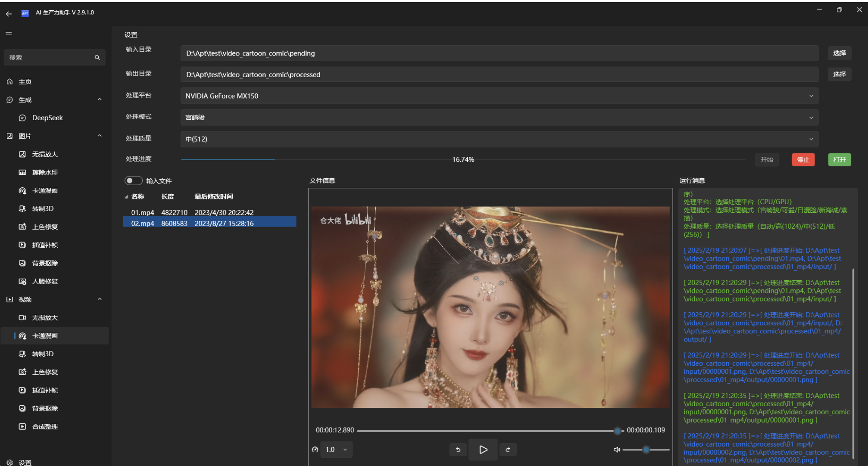Click the 转制3D icon under 图片
The width and height of the screenshot is (868, 466).
[22, 208]
